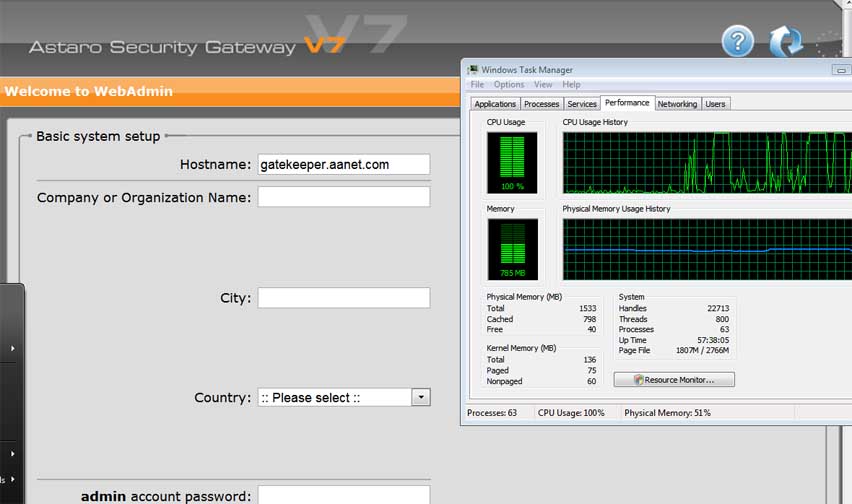
Task: Open the Options menu in Task Manager
Action: (x=509, y=84)
